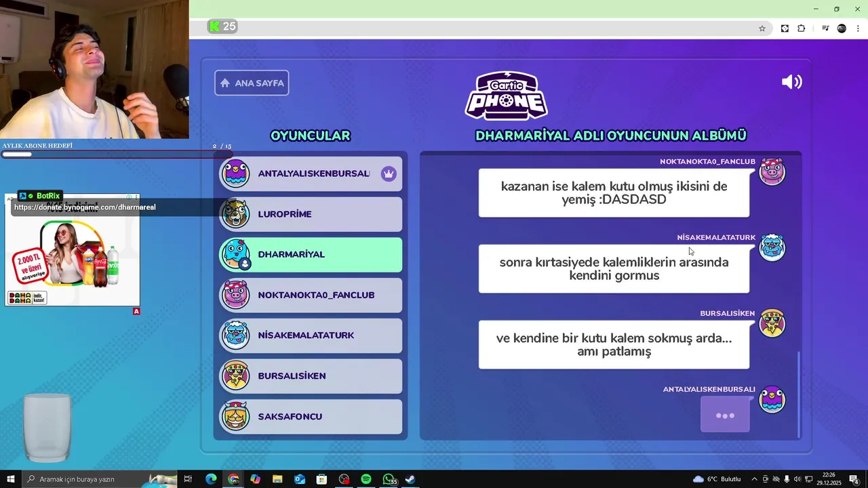Select player SAKSAFONCU in players list
This screenshot has width=868, height=488.
(x=311, y=416)
